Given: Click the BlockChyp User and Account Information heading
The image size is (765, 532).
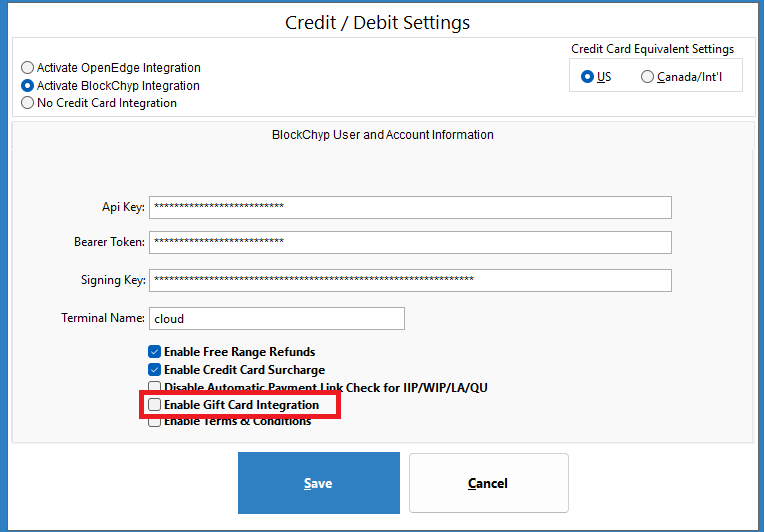Looking at the screenshot, I should (382, 135).
